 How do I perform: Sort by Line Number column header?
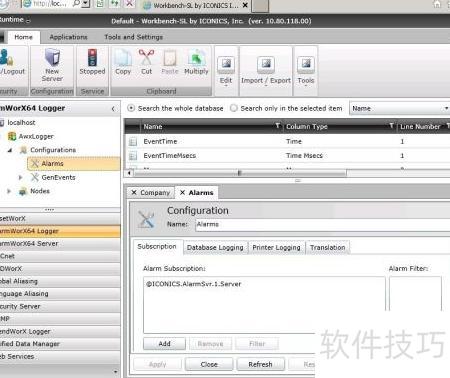(x=420, y=126)
